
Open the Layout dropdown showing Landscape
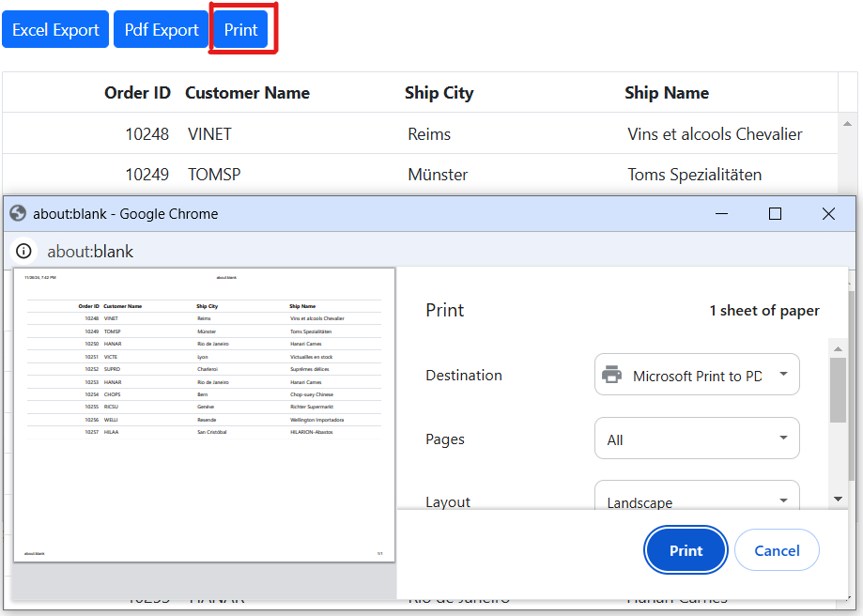pos(697,499)
